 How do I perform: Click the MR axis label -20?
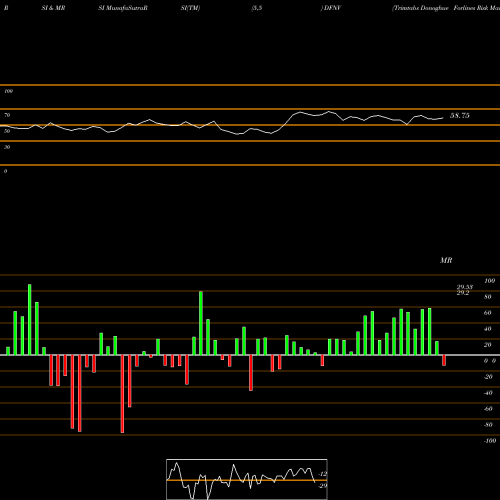pos(488,377)
